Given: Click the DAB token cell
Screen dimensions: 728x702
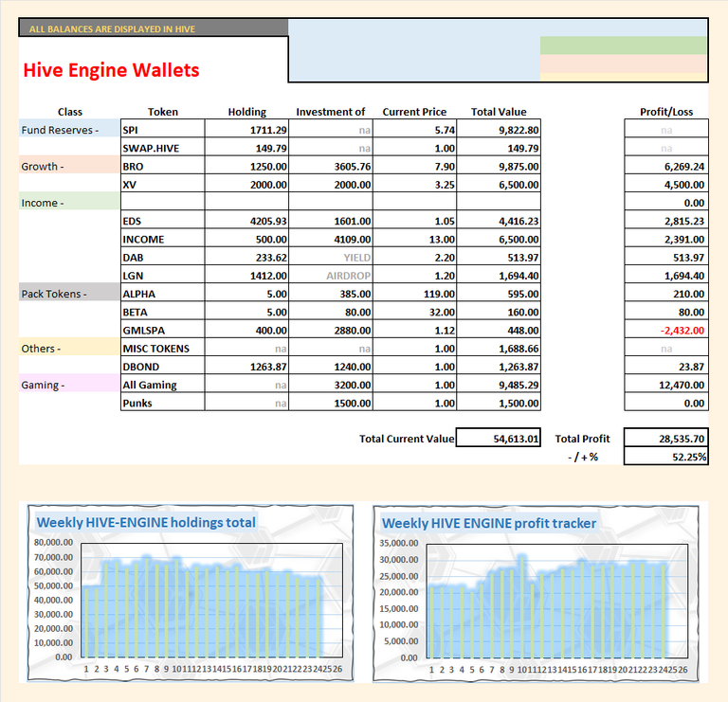Looking at the screenshot, I should [x=162, y=256].
